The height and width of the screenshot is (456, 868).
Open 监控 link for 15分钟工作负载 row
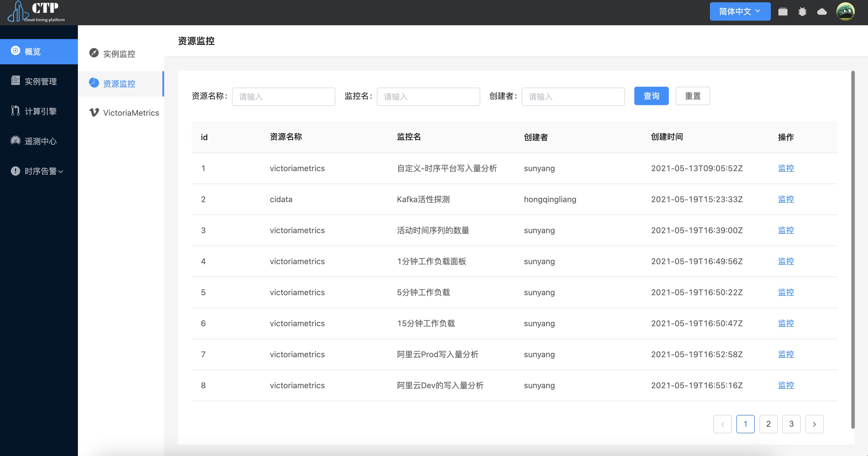tap(786, 323)
